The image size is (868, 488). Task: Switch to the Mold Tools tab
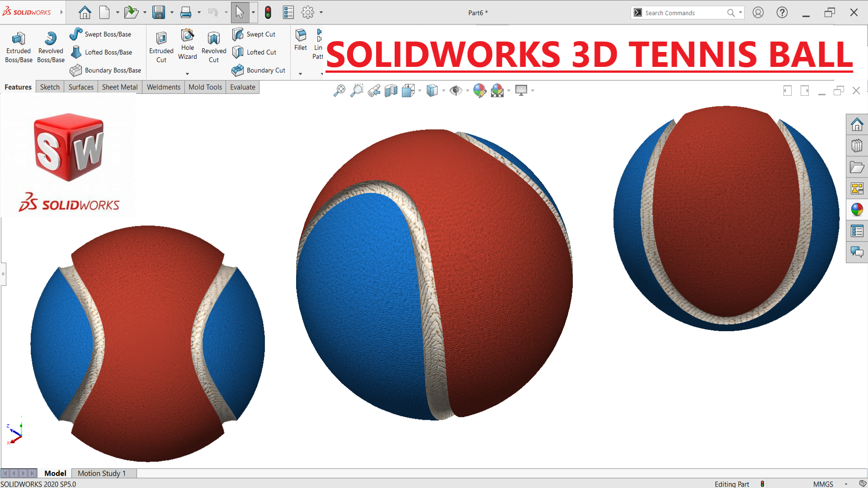(205, 87)
